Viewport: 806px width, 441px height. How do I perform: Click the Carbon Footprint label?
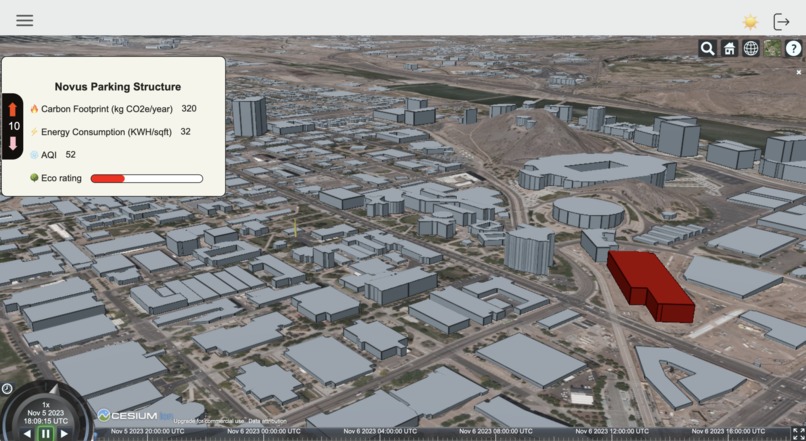tap(108, 109)
